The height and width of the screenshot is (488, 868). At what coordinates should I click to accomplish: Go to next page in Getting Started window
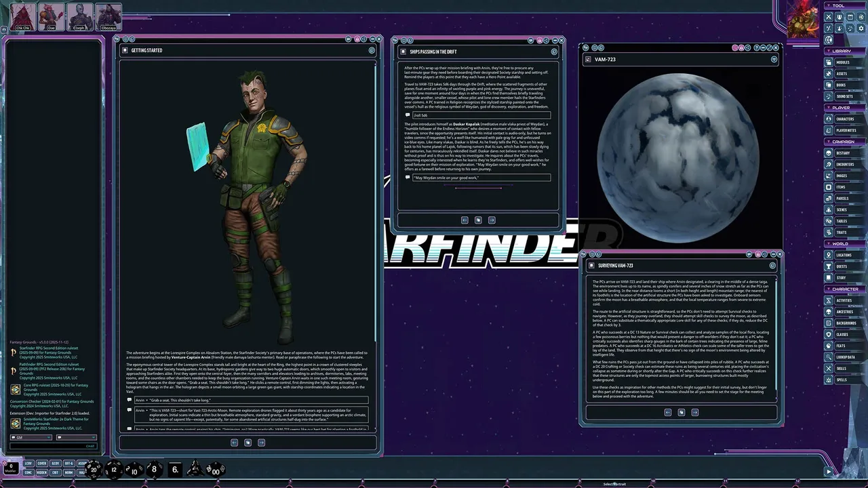(261, 443)
